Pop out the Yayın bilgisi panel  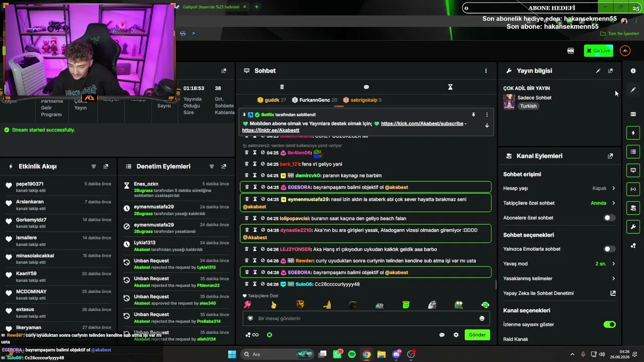[610, 71]
